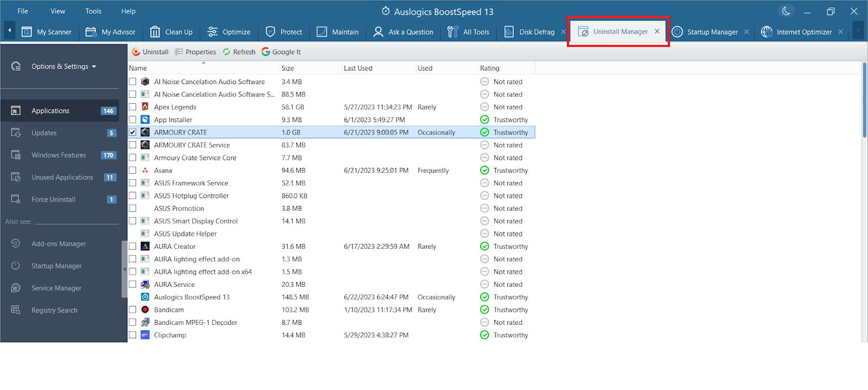This screenshot has height=390, width=868.
Task: Open Registry Search link in sidebar
Action: [x=54, y=311]
